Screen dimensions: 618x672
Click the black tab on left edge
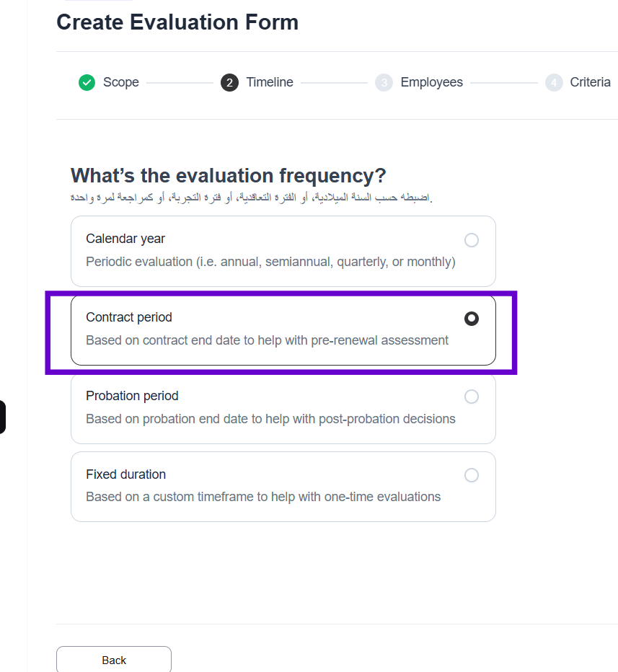2,417
